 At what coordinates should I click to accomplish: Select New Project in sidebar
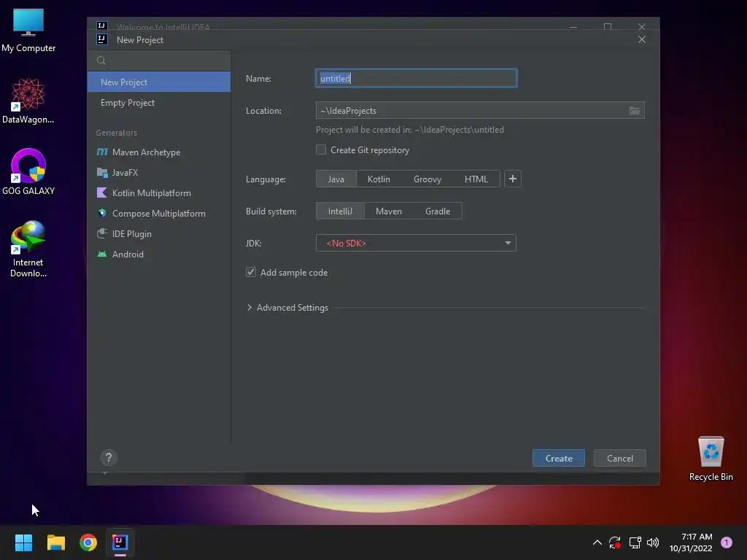coord(158,82)
